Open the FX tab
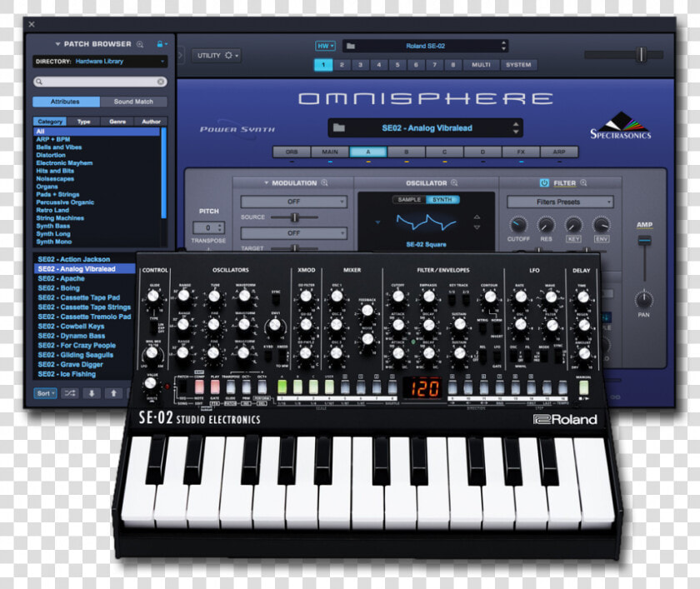700x589 pixels. point(521,152)
